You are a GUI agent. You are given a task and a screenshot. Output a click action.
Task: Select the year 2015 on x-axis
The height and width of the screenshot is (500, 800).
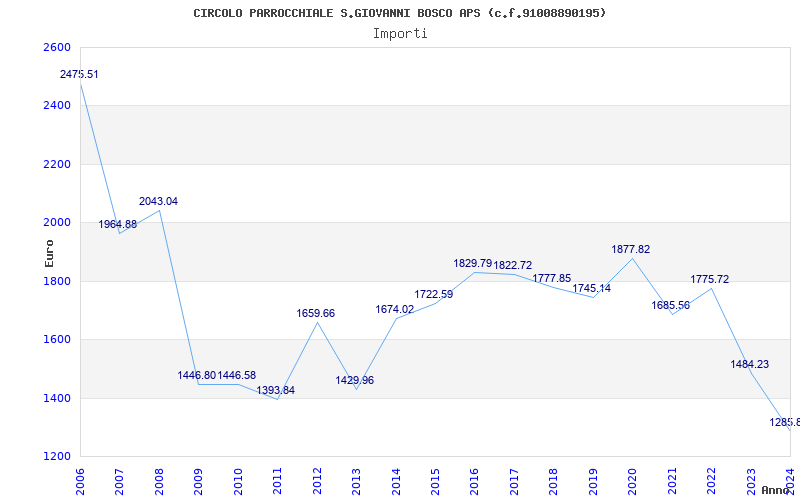(435, 481)
